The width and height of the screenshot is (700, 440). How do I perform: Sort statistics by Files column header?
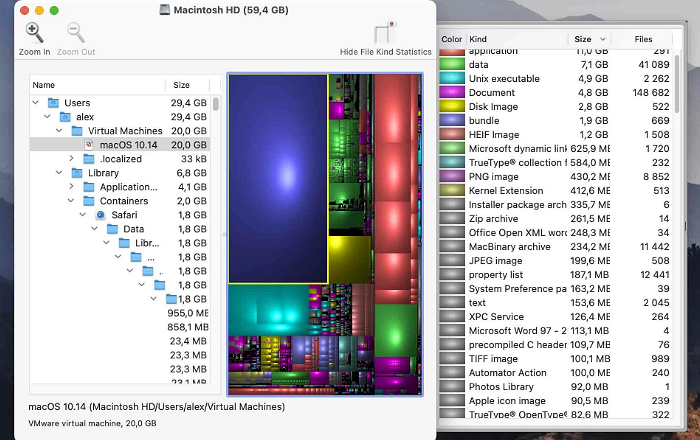643,39
